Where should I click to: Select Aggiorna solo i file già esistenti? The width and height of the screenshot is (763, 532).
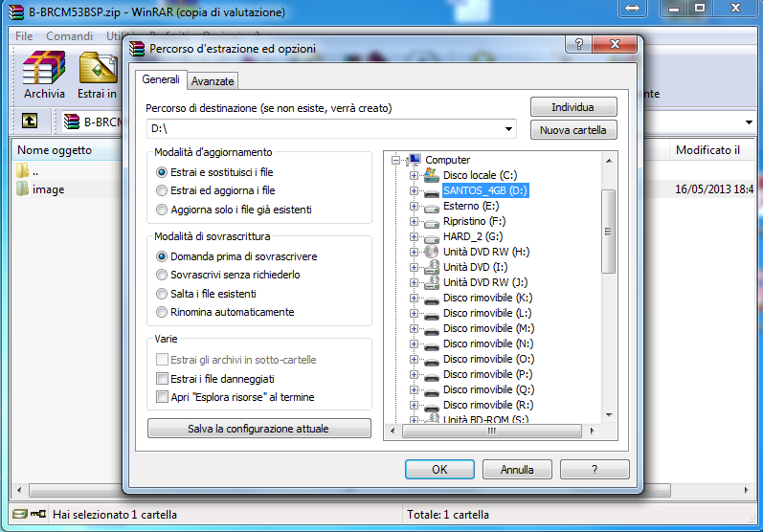tap(234, 210)
